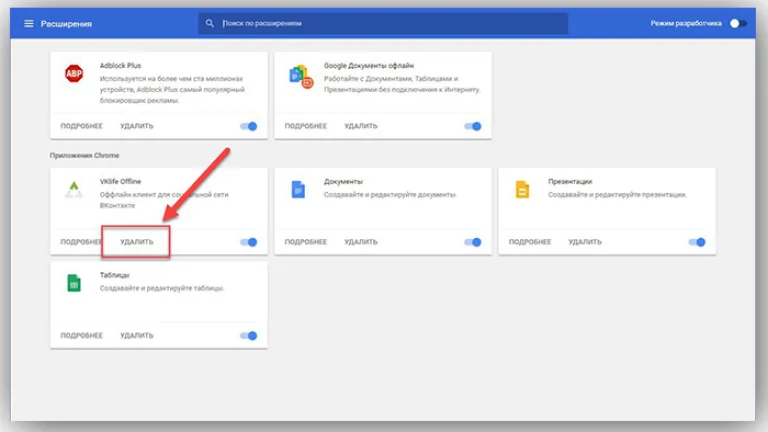768x432 pixels.
Task: Click the green Таблицы app icon
Action: coord(74,283)
